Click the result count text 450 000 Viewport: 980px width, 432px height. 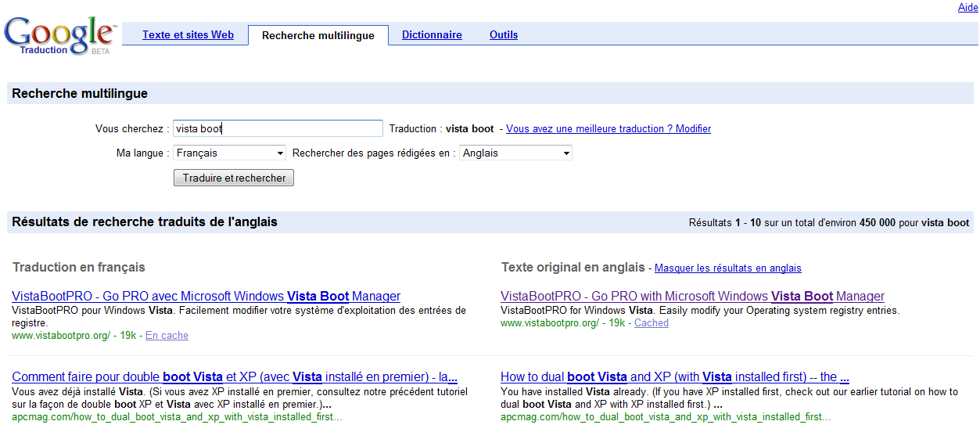point(878,223)
